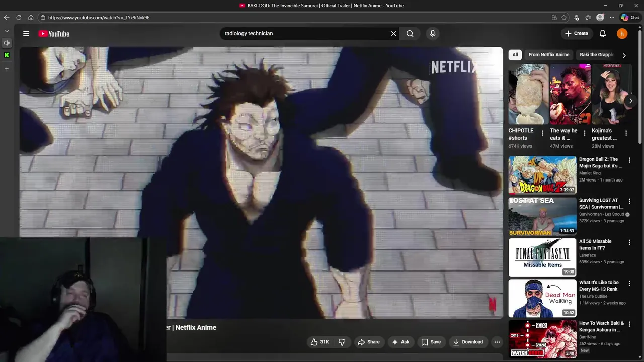Reload the page with the refresh icon
The image size is (644, 362).
[19, 17]
